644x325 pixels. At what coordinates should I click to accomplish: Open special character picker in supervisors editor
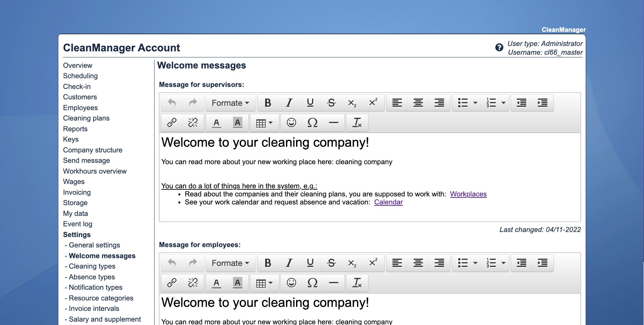click(312, 123)
